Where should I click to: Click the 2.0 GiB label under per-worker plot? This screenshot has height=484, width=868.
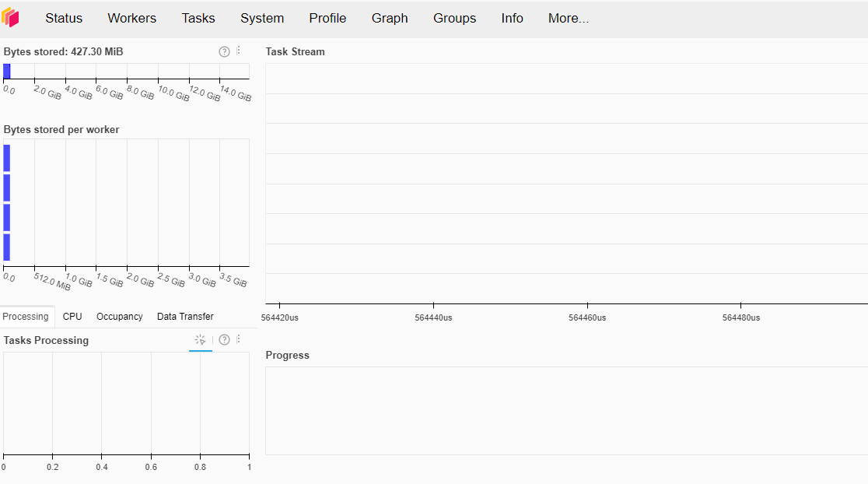tap(141, 279)
